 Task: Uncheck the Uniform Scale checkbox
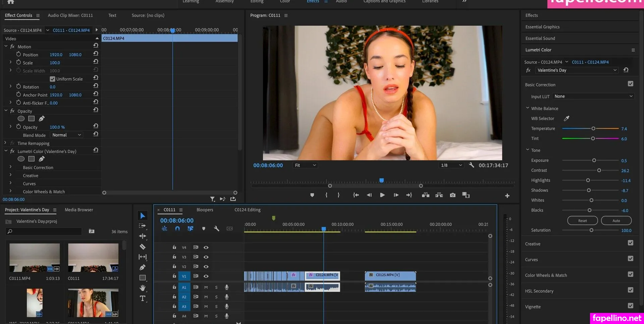(x=52, y=79)
